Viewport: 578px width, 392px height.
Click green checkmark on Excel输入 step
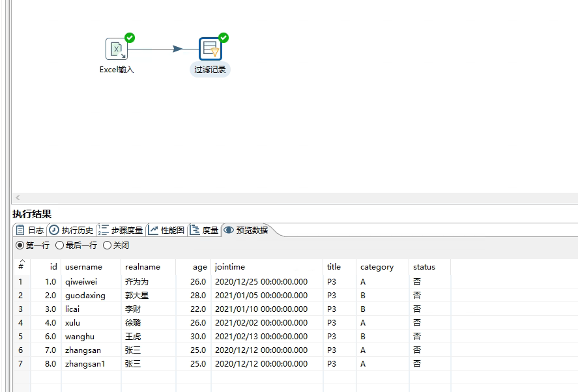(130, 38)
